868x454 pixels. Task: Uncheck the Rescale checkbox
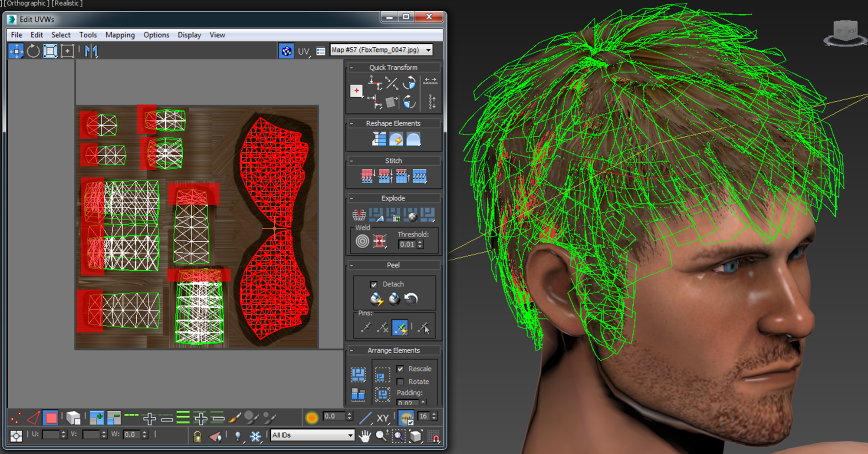tap(400, 369)
